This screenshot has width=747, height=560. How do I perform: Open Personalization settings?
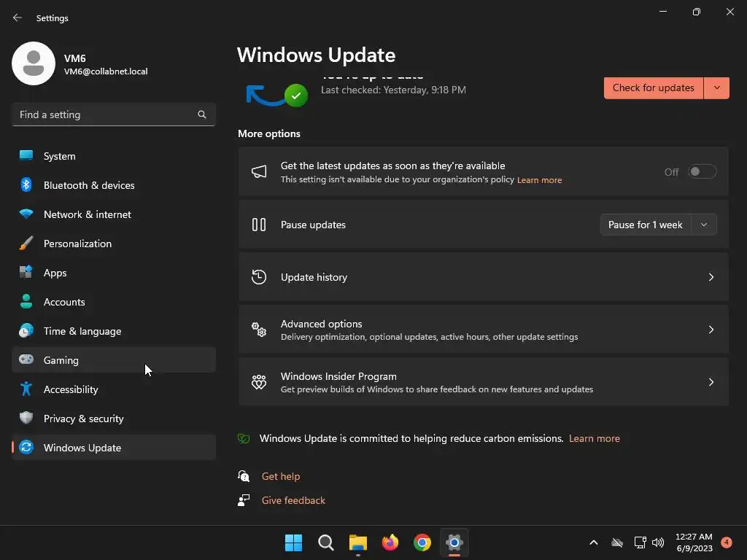pyautogui.click(x=113, y=244)
